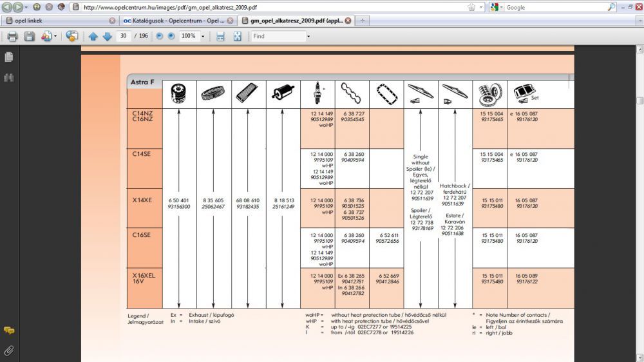Click the 100% zoom level field
Screen dimensions: 644x362
(189, 36)
